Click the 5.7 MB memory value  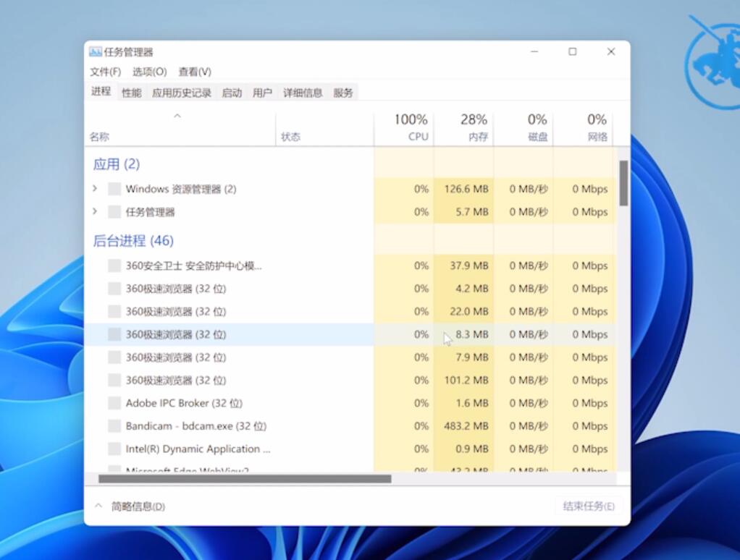coord(472,212)
